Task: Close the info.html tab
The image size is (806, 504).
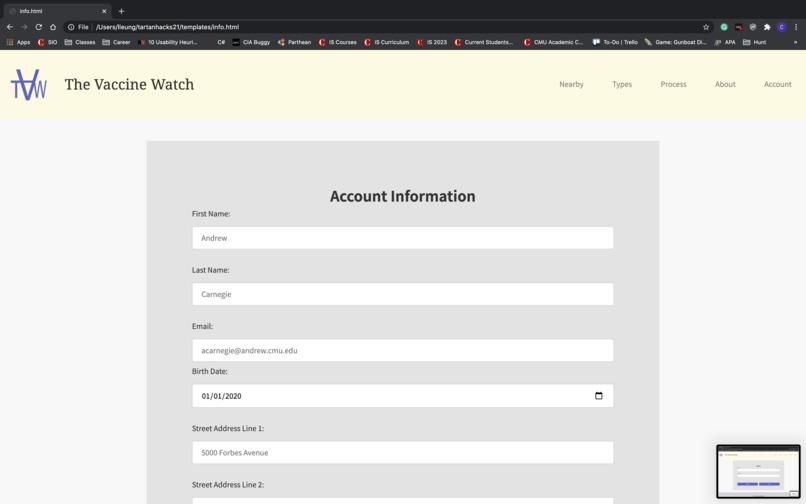Action: (x=104, y=11)
